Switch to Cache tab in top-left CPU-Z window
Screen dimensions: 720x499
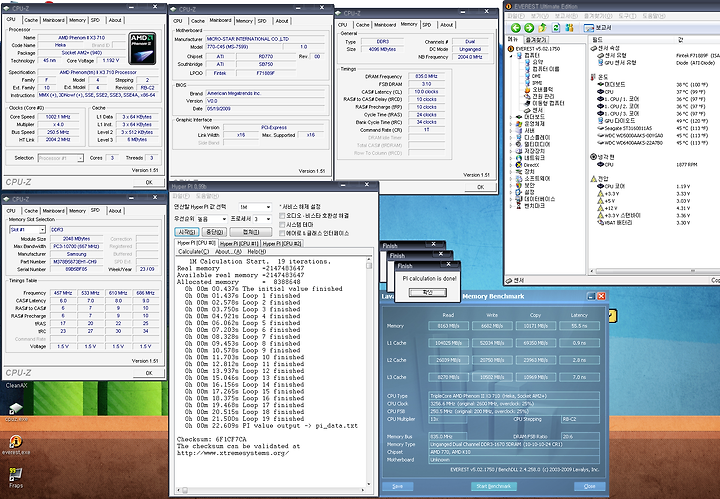(x=31, y=20)
